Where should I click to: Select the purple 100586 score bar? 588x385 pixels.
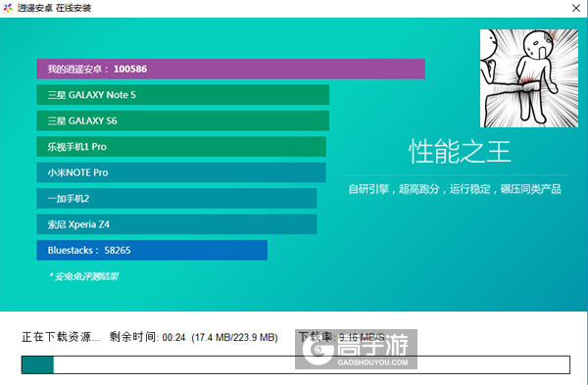[230, 69]
